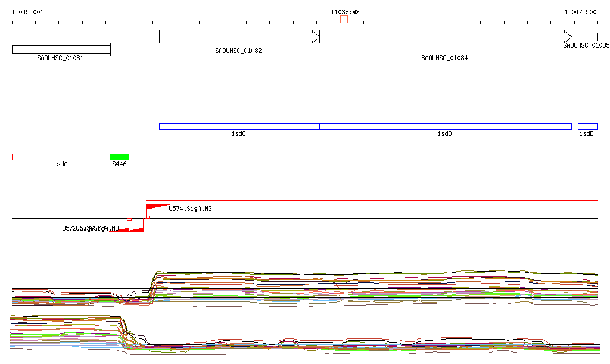Image resolution: width=610 pixels, height=364 pixels.
Task: Click the SAOUHSC_01081 gene box
Action: [61, 49]
